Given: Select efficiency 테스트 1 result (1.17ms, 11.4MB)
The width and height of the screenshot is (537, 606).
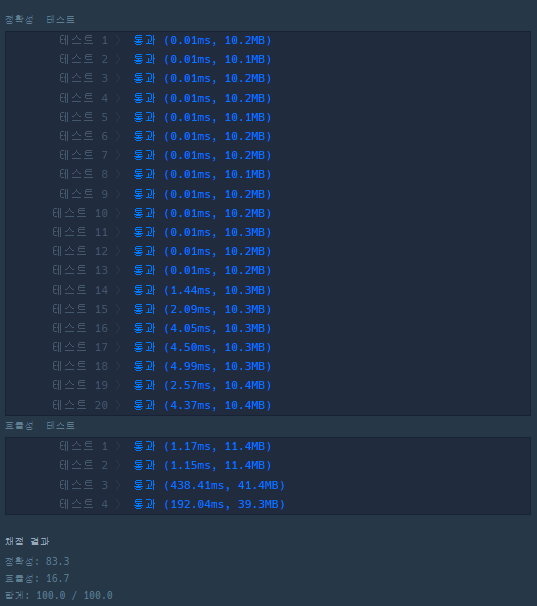Looking at the screenshot, I should (x=217, y=446).
